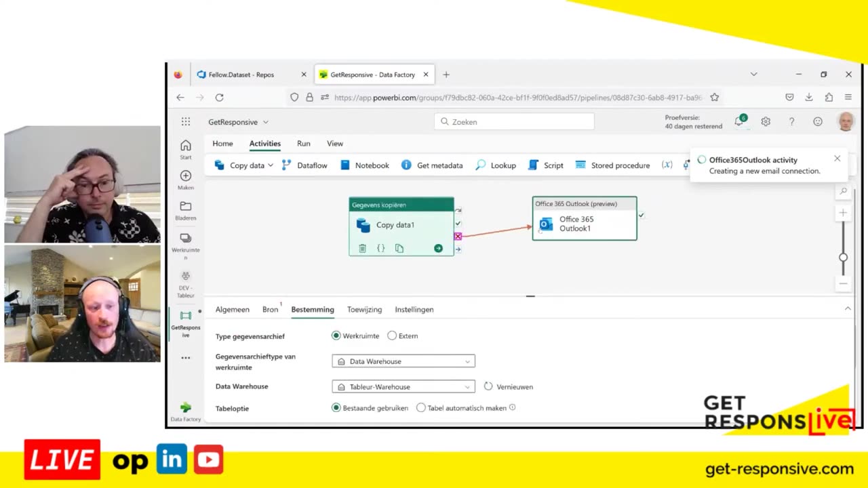Add a Set variable (x) activity

pos(667,165)
